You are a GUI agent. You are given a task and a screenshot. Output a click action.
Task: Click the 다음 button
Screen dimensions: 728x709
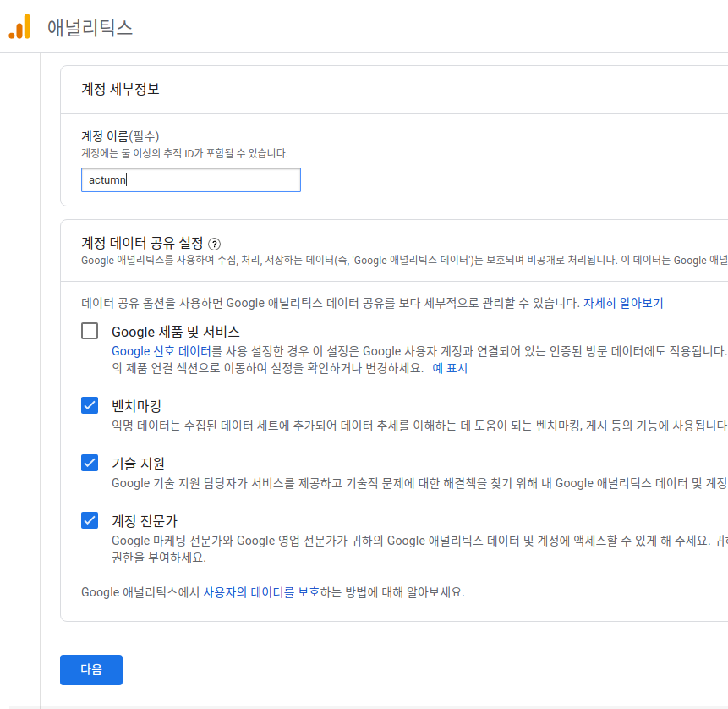point(91,670)
